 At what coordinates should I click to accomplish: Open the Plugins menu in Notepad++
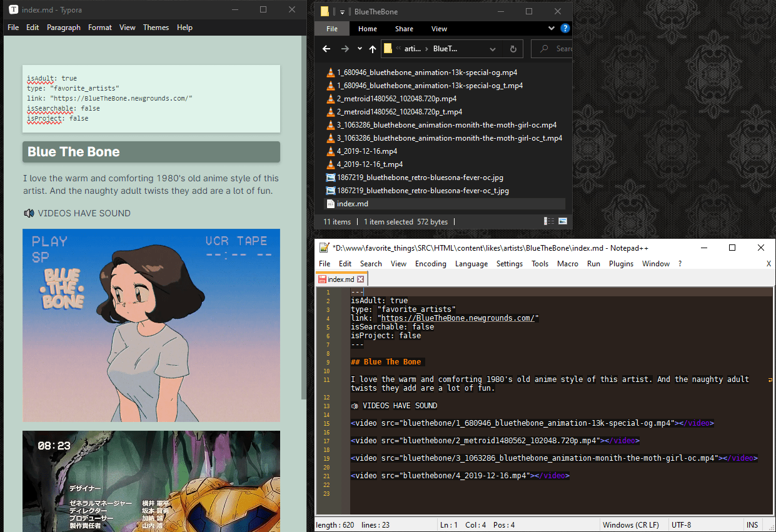point(621,264)
